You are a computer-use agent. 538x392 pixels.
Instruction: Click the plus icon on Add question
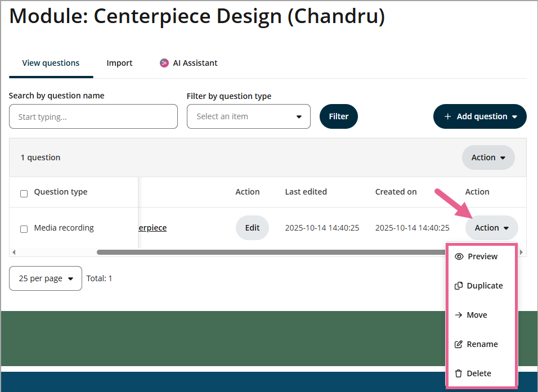click(x=448, y=116)
